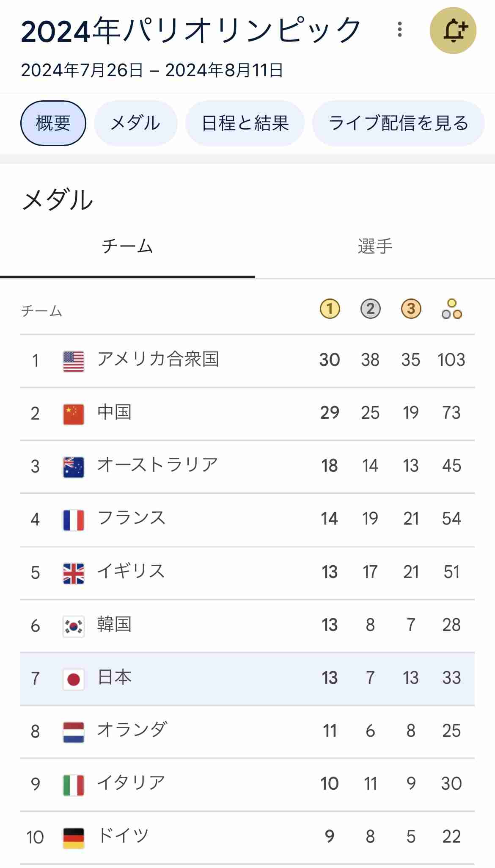This screenshot has height=868, width=495.
Task: Switch to the 選手 tab
Action: click(375, 246)
